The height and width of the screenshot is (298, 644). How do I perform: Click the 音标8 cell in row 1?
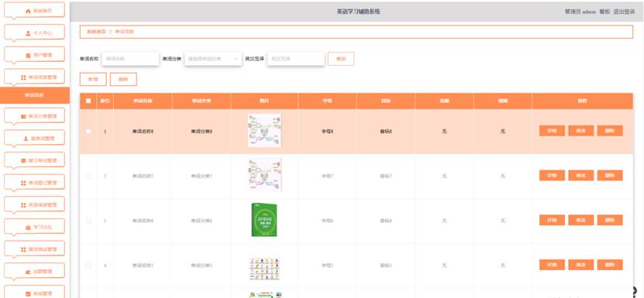click(386, 132)
